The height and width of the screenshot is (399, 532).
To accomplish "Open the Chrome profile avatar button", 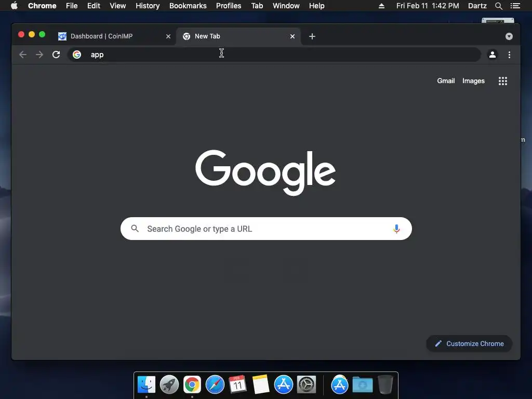I will pyautogui.click(x=493, y=55).
